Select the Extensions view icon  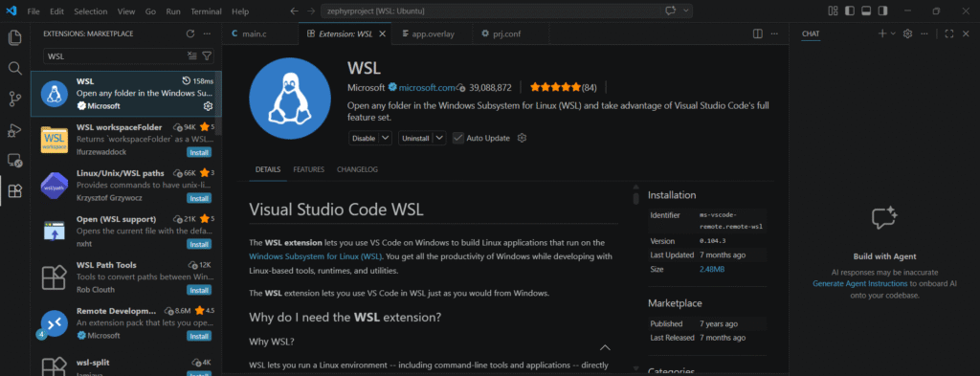tap(15, 191)
